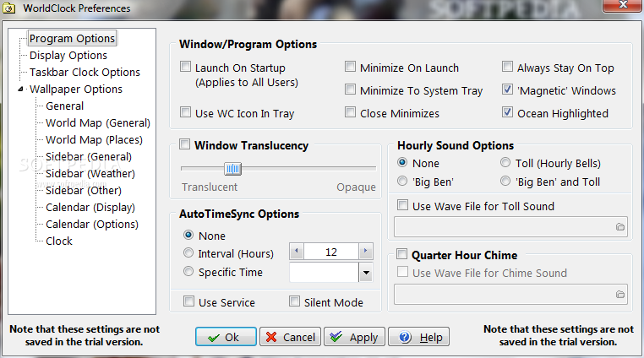Select 'Big Ben' hourly sound radio button
Screen dimensions: 644x358
402,181
